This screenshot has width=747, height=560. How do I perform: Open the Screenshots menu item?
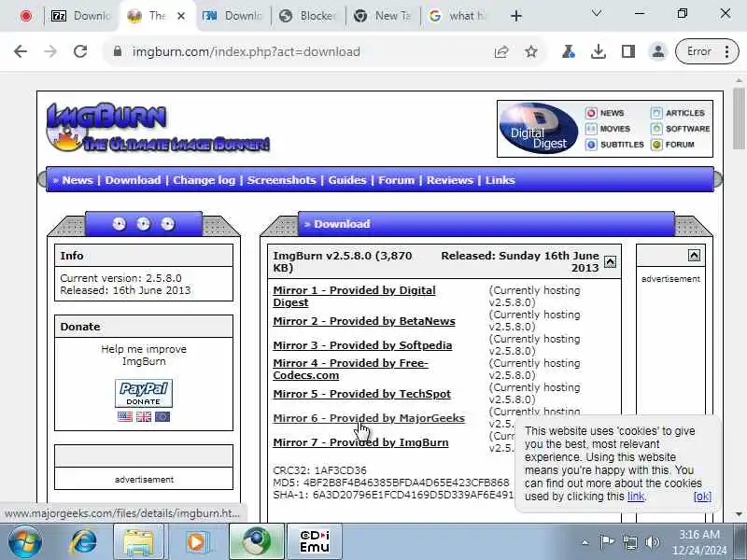click(282, 180)
